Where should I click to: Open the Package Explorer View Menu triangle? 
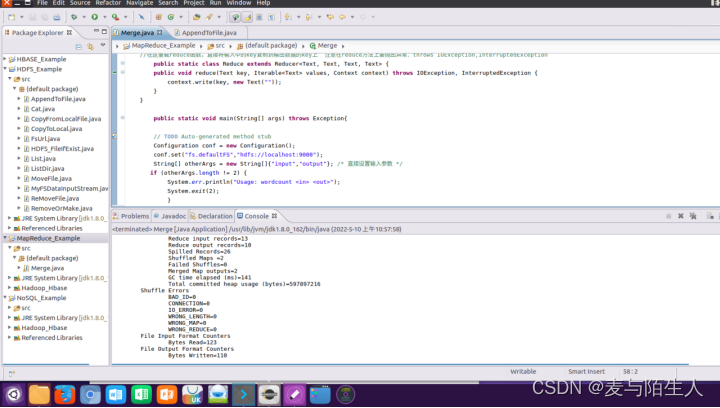103,45
